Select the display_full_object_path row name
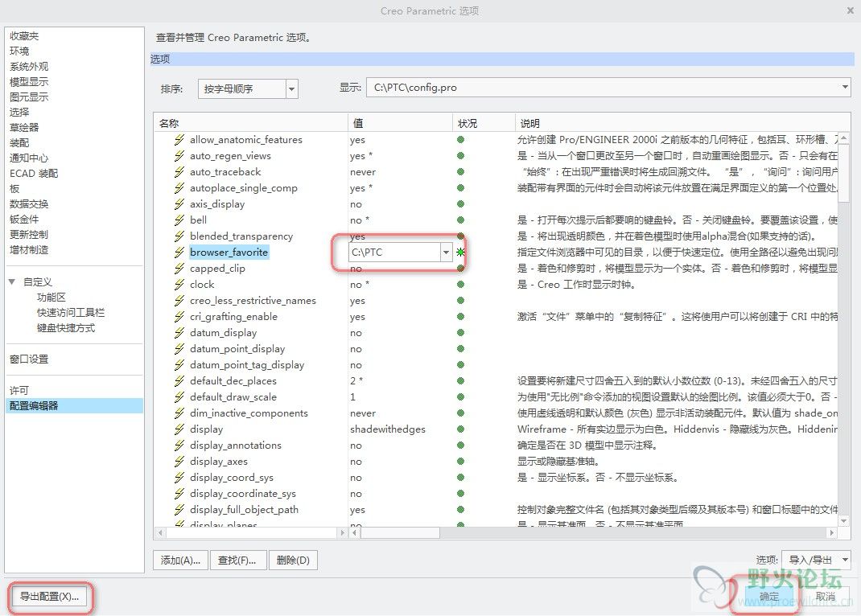This screenshot has width=861, height=616. coord(244,510)
